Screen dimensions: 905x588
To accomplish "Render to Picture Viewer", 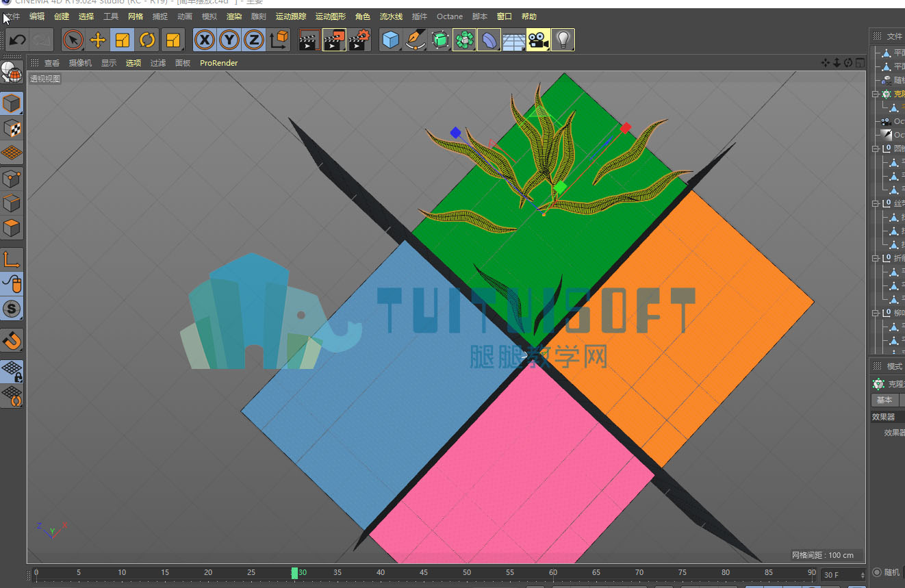I will pos(334,40).
